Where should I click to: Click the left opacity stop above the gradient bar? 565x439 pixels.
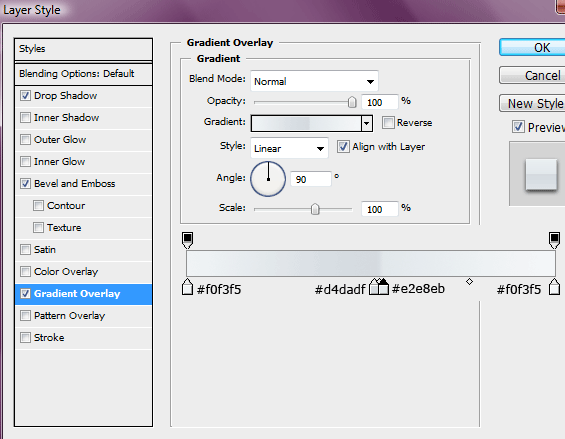[x=187, y=240]
